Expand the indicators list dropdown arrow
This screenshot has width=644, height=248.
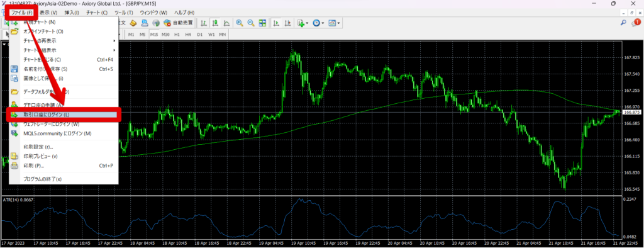coord(308,23)
